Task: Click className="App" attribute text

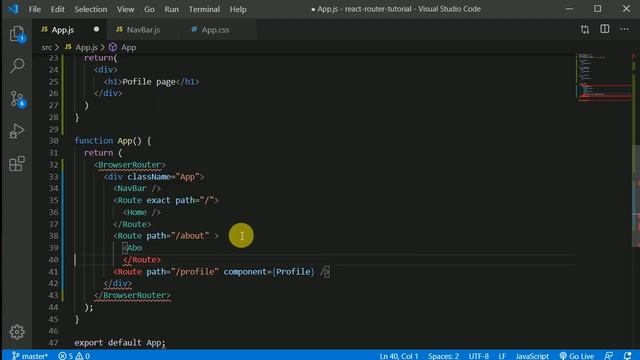Action: coord(163,177)
